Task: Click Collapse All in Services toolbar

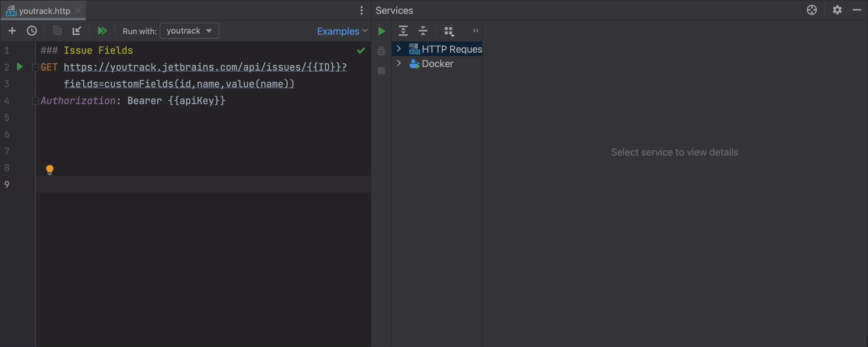Action: pos(423,31)
